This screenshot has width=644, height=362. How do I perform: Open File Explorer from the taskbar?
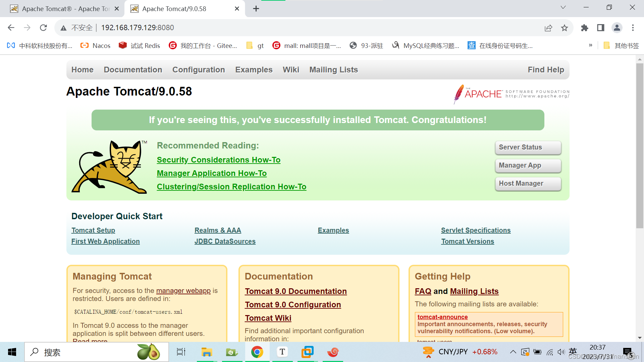[207, 352]
